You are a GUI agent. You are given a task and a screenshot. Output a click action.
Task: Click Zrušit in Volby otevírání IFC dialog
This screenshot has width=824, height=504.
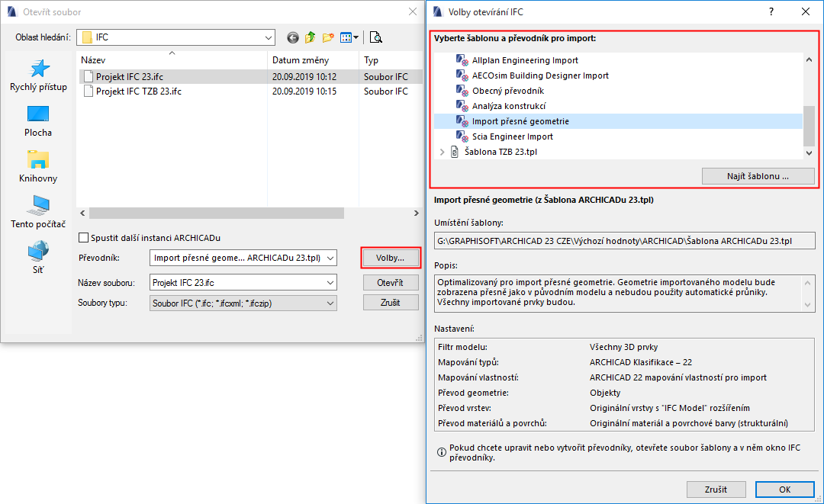(716, 490)
